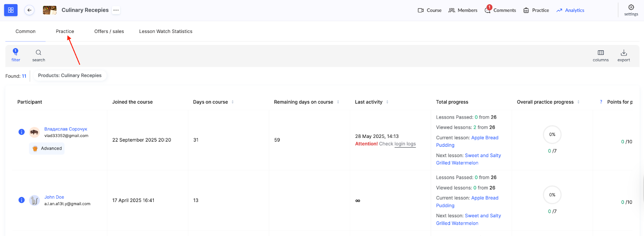644x236 pixels.
Task: Sort by Days on course column
Action: click(233, 102)
